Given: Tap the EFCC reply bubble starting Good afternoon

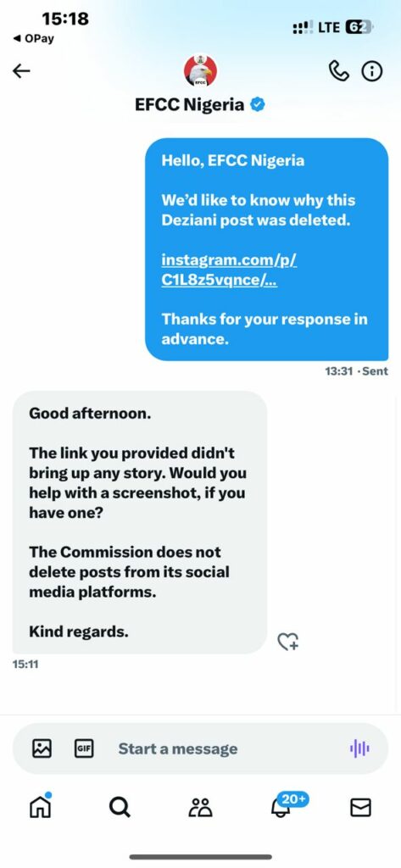Looking at the screenshot, I should coord(140,522).
